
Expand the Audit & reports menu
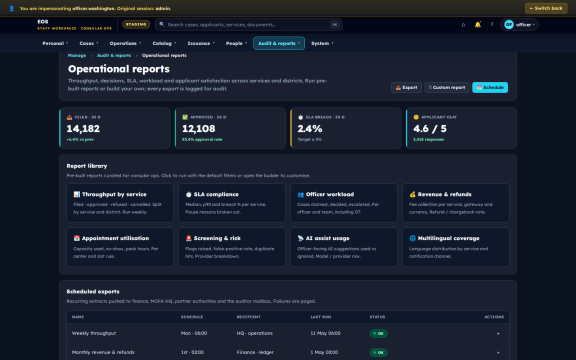point(279,43)
